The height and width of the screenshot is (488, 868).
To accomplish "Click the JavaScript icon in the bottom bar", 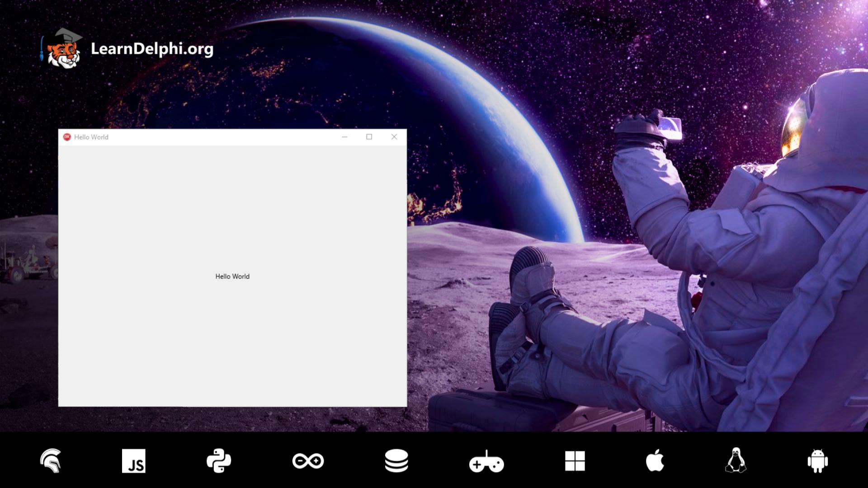I will click(x=134, y=461).
